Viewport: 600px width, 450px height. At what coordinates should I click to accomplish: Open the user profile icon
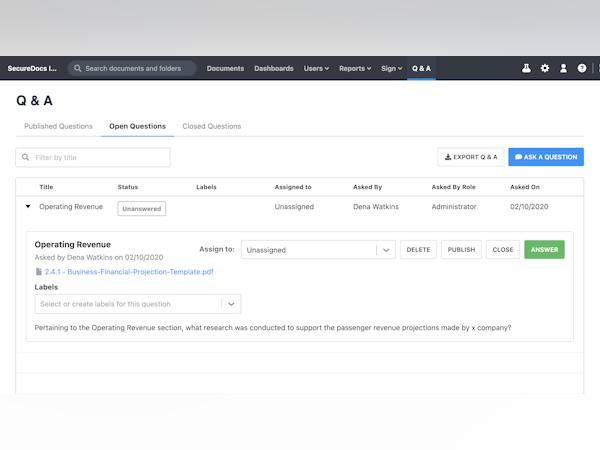click(x=563, y=68)
